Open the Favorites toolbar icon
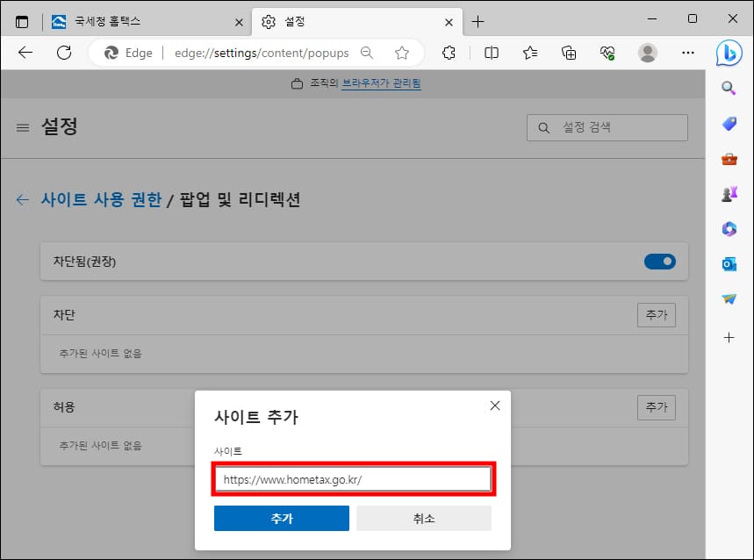754x560 pixels. (529, 53)
